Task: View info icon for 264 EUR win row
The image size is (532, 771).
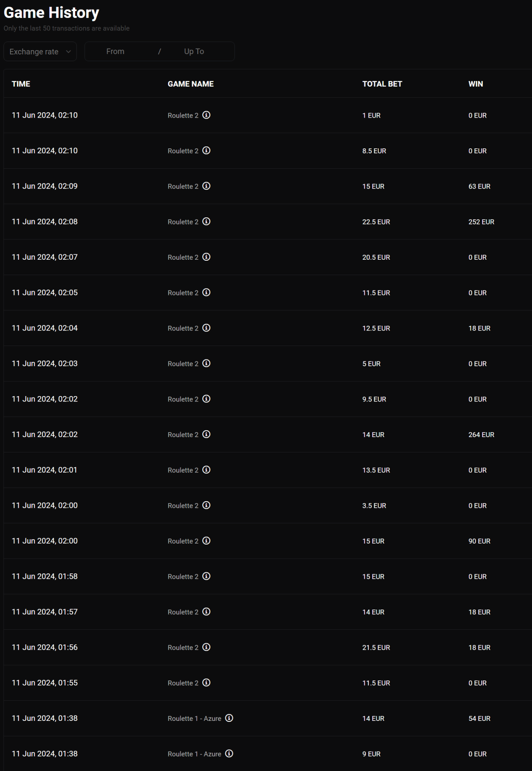Action: [207, 434]
